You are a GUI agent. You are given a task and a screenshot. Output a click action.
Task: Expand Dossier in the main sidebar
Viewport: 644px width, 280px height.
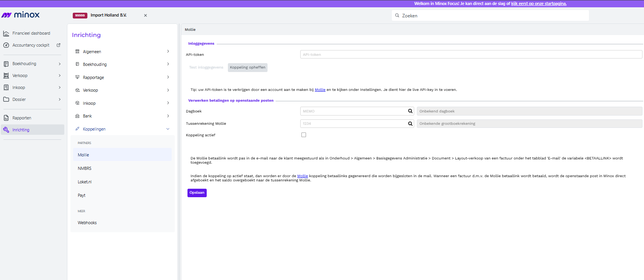coord(60,99)
